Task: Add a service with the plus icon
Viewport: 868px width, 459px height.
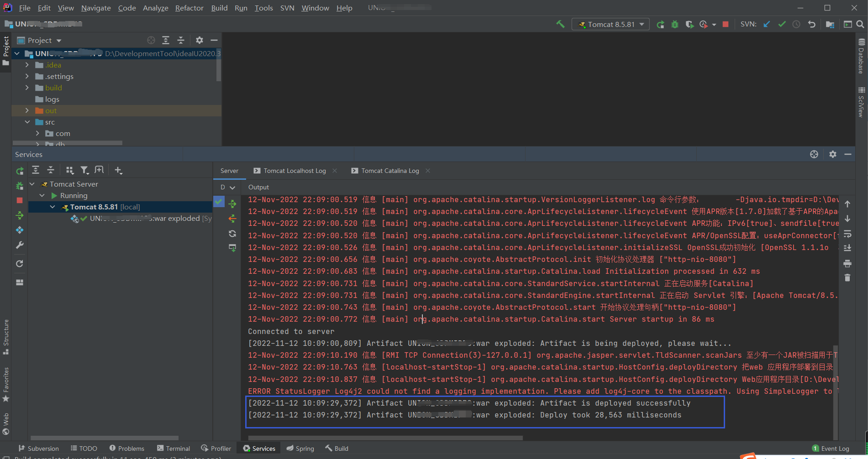Action: pos(118,170)
